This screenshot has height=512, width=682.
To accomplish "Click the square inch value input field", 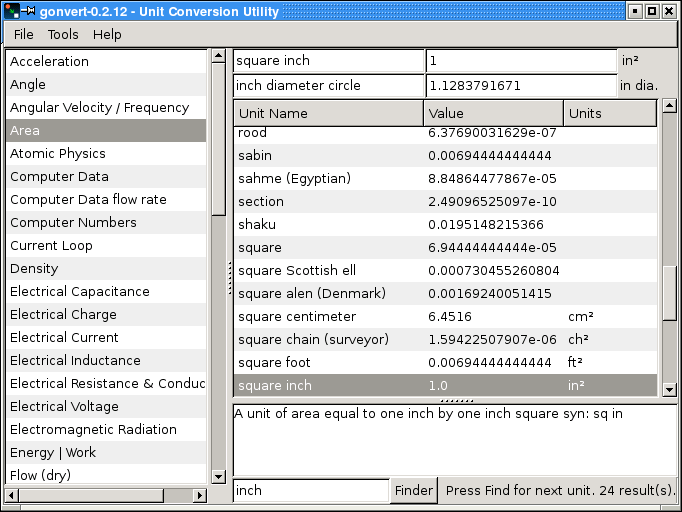I will (x=521, y=60).
